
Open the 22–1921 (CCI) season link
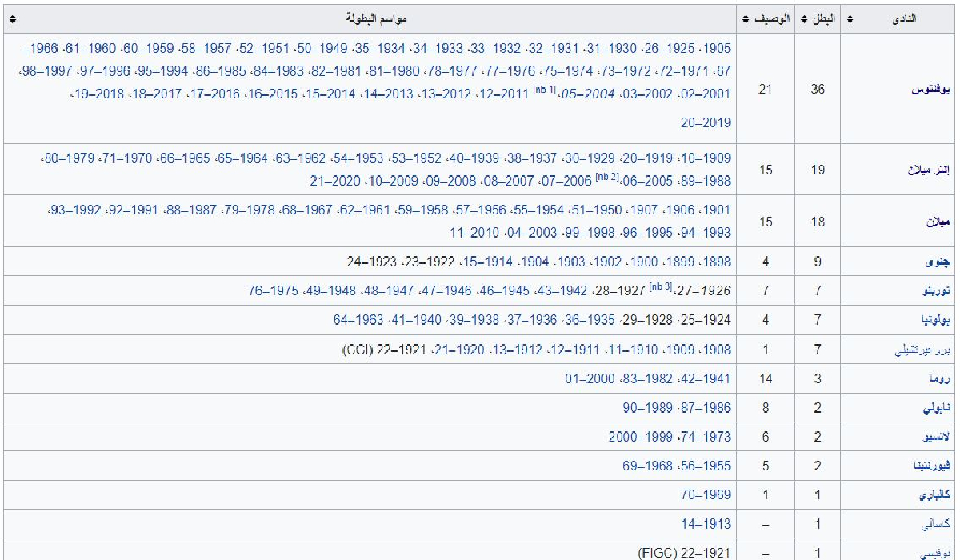click(384, 350)
